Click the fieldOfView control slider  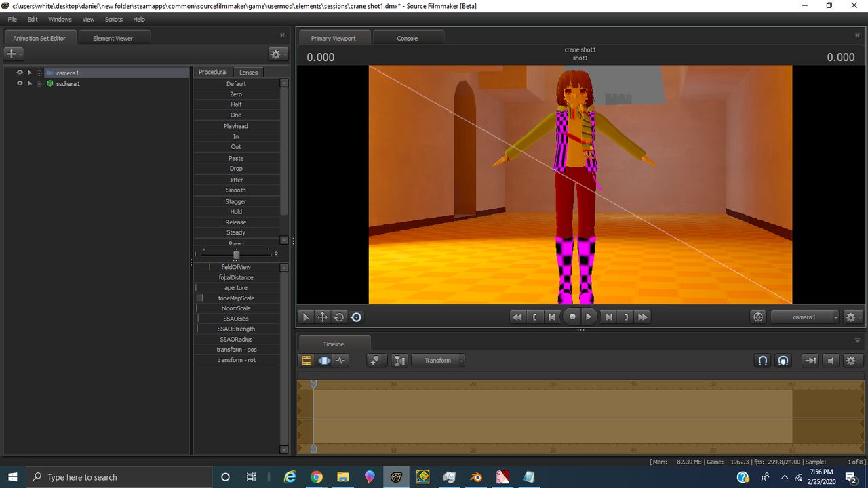coord(236,267)
